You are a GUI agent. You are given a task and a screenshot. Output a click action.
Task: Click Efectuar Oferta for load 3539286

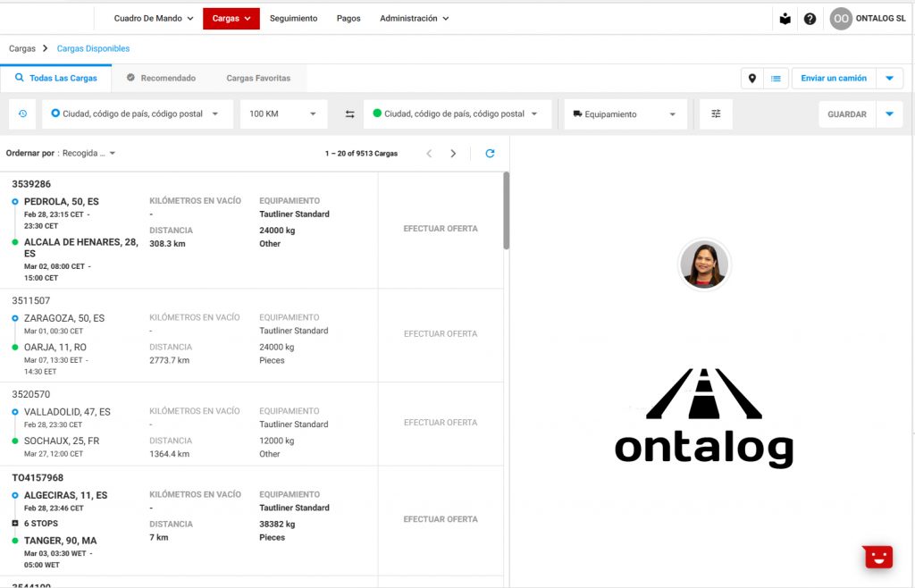(441, 229)
